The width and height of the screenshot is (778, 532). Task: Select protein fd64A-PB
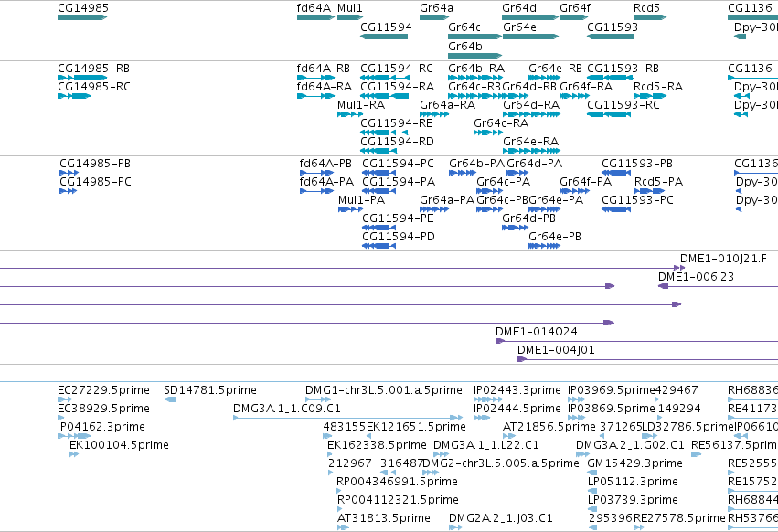[316, 173]
